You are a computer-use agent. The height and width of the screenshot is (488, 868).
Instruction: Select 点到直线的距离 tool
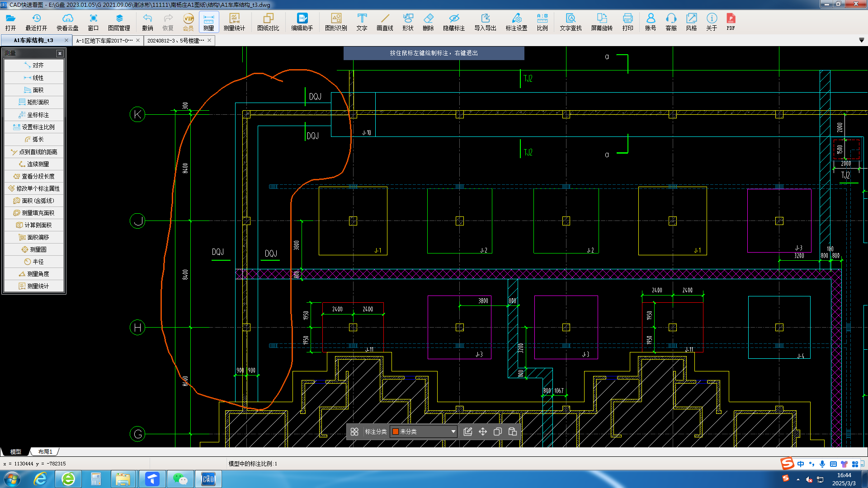pyautogui.click(x=34, y=152)
